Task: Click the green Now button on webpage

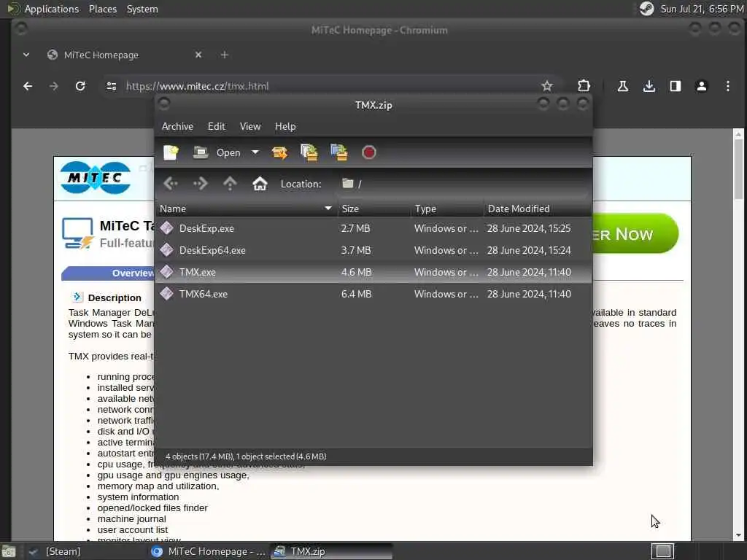Action: point(635,234)
